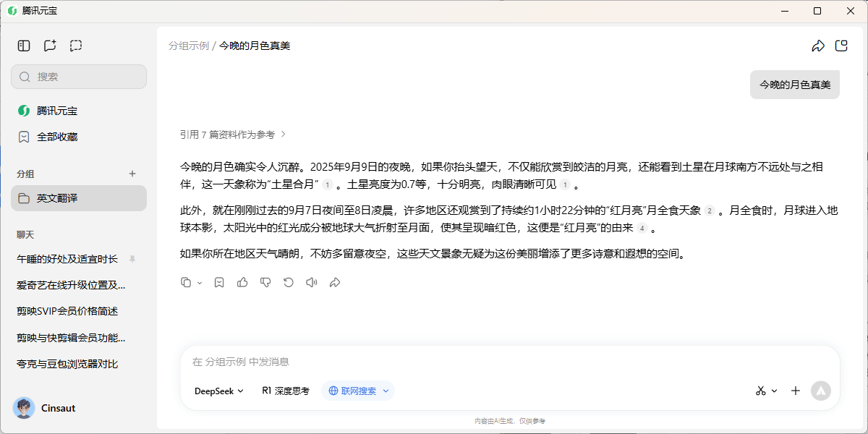Share conversation using header arrow icon
The height and width of the screenshot is (434, 868).
(x=818, y=46)
